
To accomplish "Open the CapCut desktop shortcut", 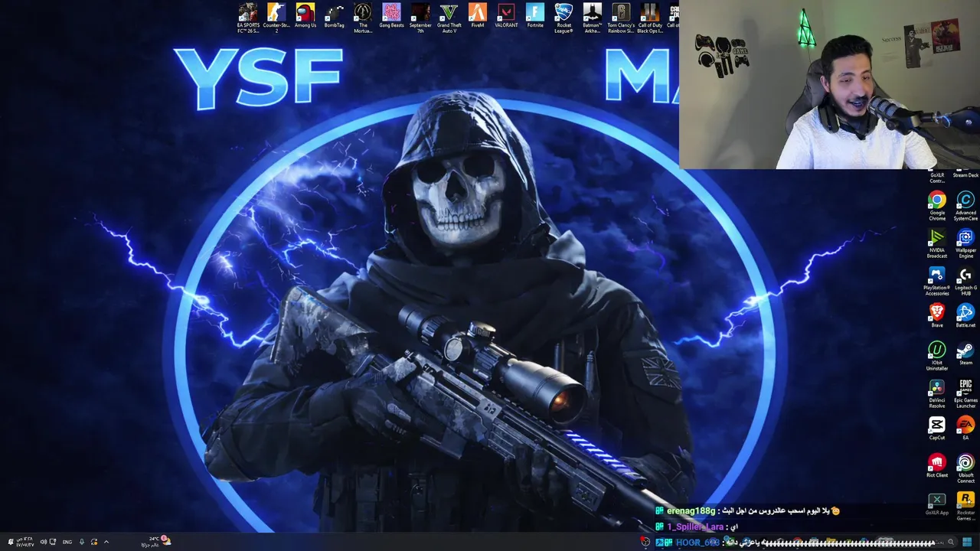I will pos(937,429).
